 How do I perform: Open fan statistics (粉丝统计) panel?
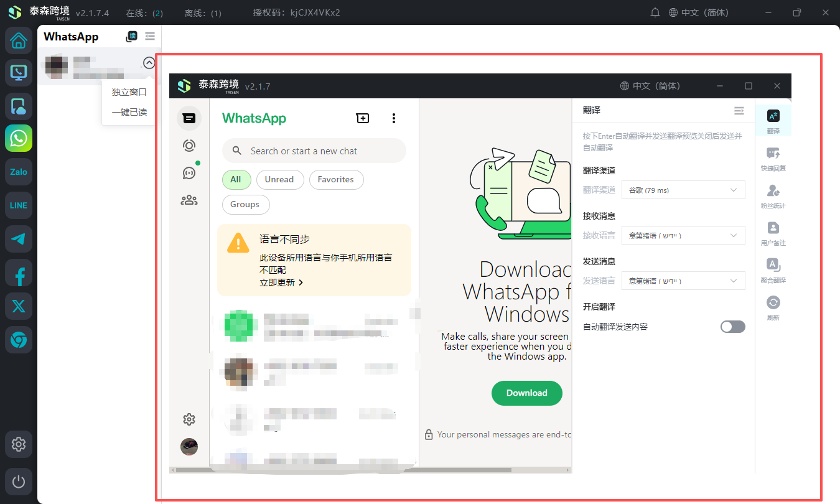click(773, 195)
